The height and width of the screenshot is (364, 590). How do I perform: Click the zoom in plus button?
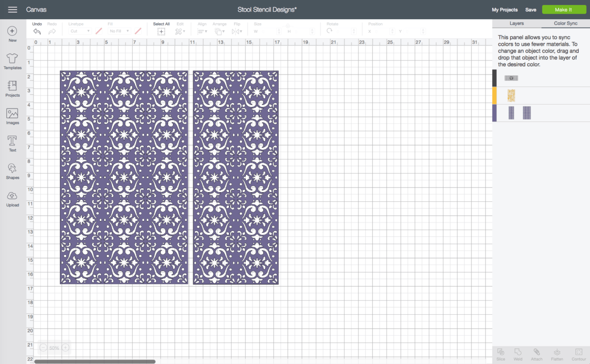pos(65,348)
